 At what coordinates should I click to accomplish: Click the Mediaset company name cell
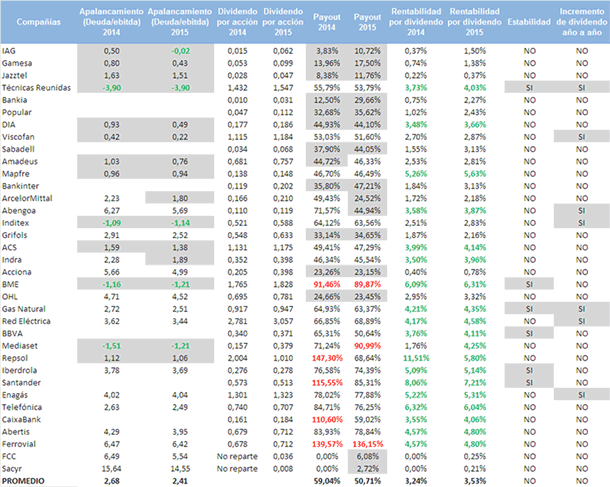(x=19, y=346)
